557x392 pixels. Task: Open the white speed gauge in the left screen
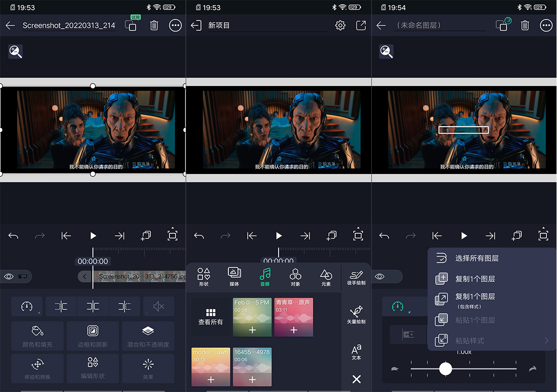(27, 306)
